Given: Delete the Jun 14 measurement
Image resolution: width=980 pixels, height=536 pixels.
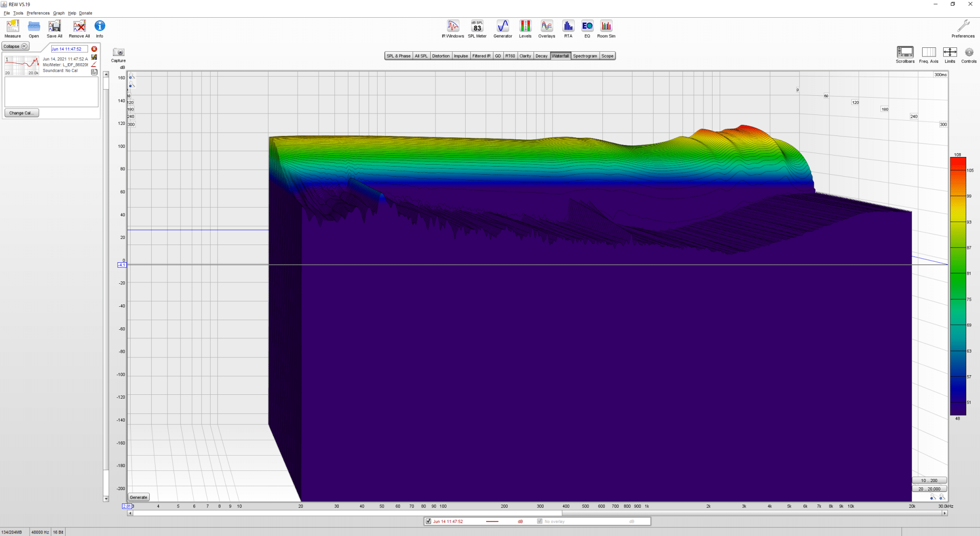Looking at the screenshot, I should [x=94, y=49].
